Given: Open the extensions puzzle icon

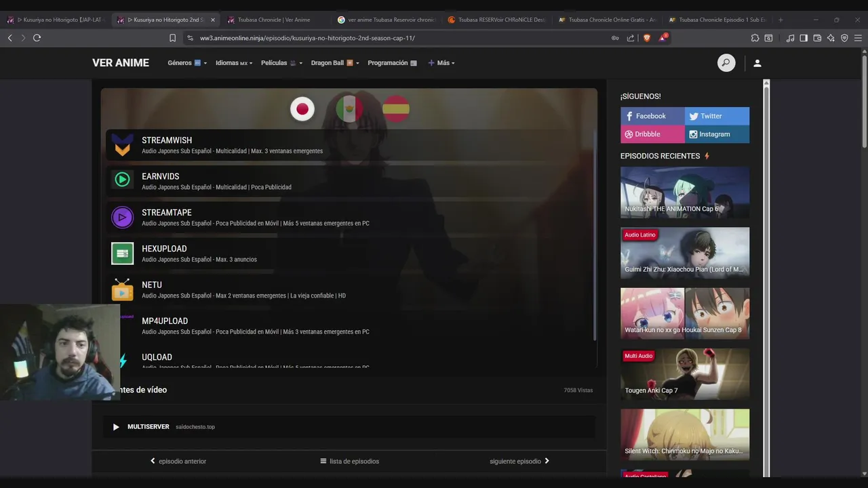Looking at the screenshot, I should point(755,38).
